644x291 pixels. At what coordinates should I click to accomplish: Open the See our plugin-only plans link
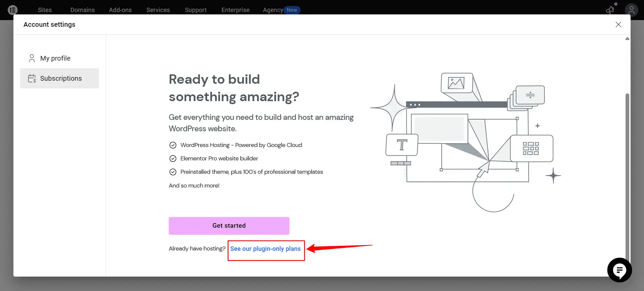click(x=265, y=249)
